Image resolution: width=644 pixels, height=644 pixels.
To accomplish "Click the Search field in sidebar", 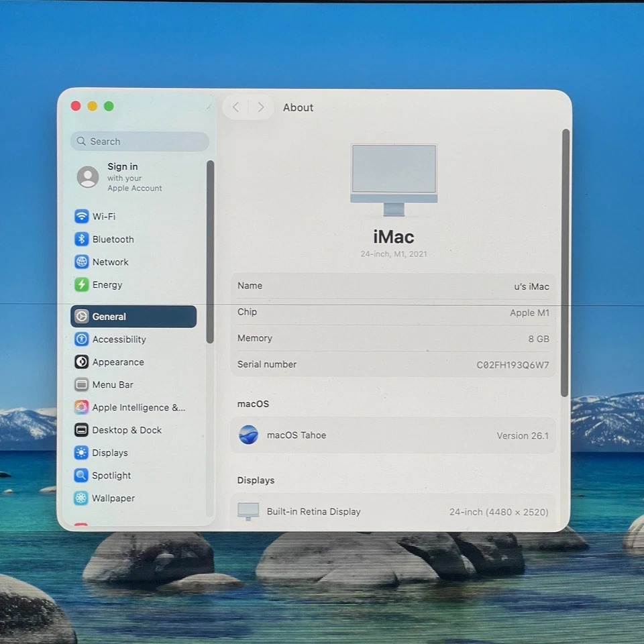I will click(x=140, y=142).
